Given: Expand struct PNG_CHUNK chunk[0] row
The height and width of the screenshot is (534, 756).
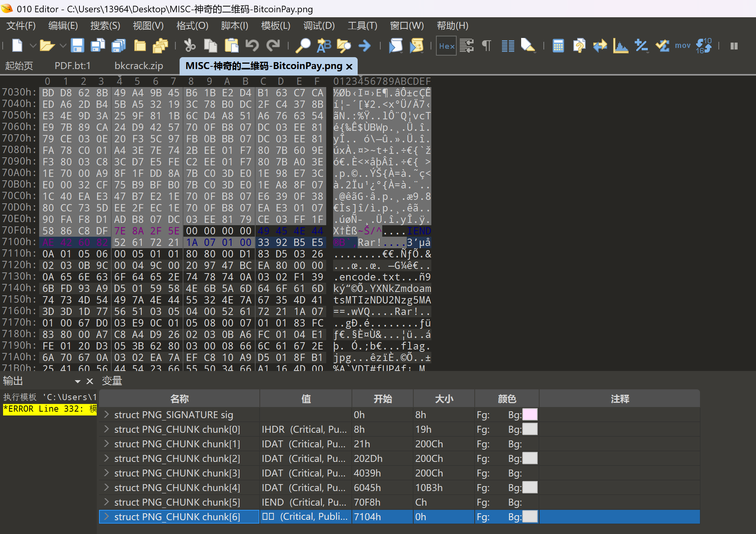Looking at the screenshot, I should click(107, 429).
